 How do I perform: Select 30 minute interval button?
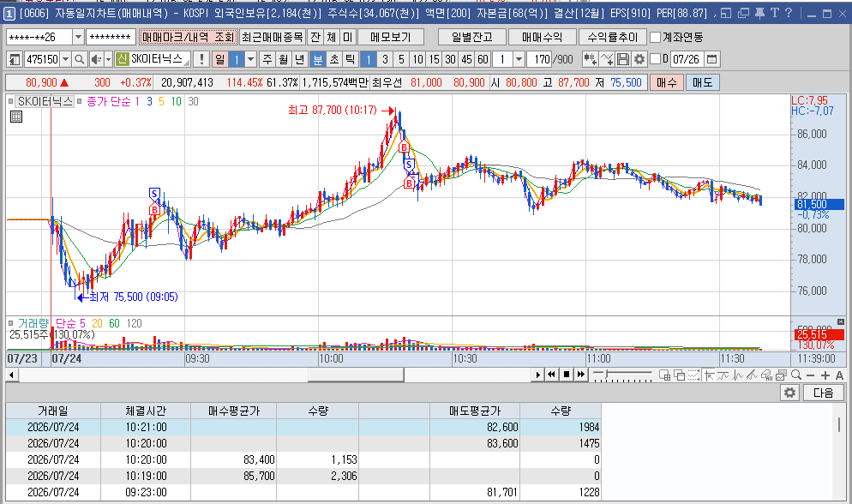[x=451, y=59]
